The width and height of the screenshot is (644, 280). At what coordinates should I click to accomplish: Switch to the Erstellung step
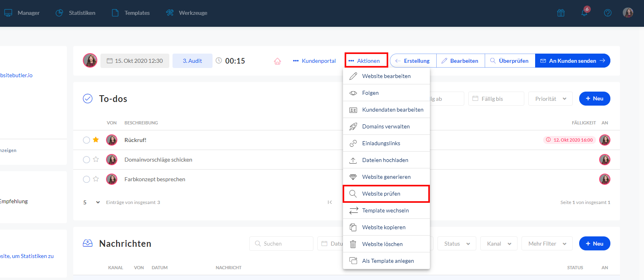[413, 61]
